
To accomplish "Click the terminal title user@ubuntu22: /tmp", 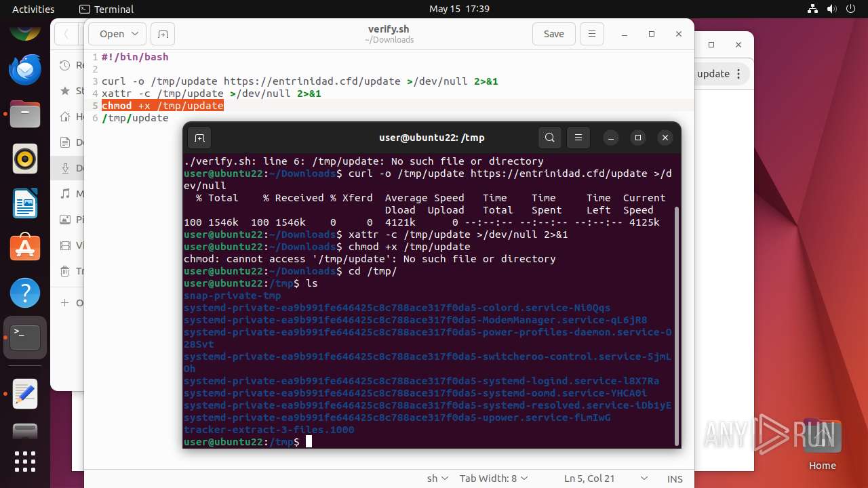I will pos(432,138).
